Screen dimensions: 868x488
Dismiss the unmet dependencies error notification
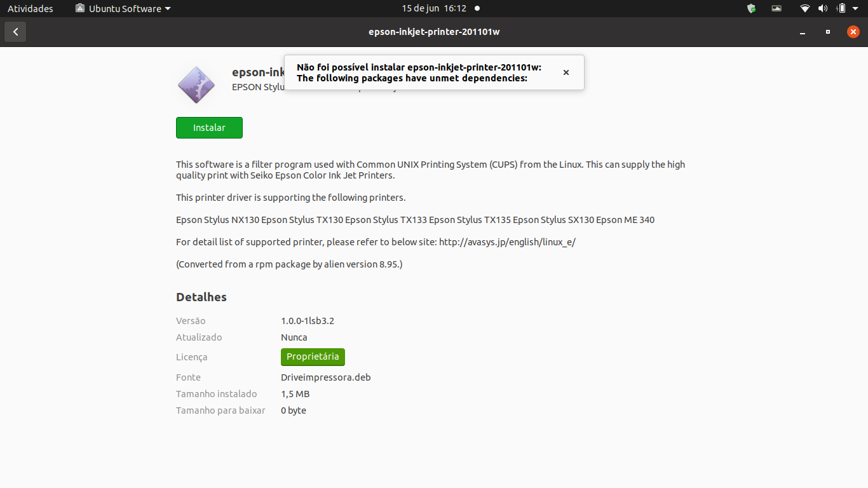tap(566, 72)
